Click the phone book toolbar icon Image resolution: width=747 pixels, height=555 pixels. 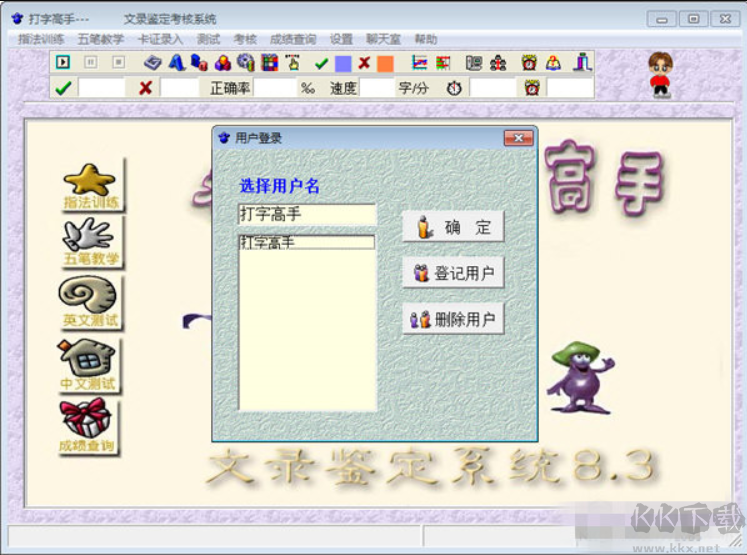pos(474,63)
